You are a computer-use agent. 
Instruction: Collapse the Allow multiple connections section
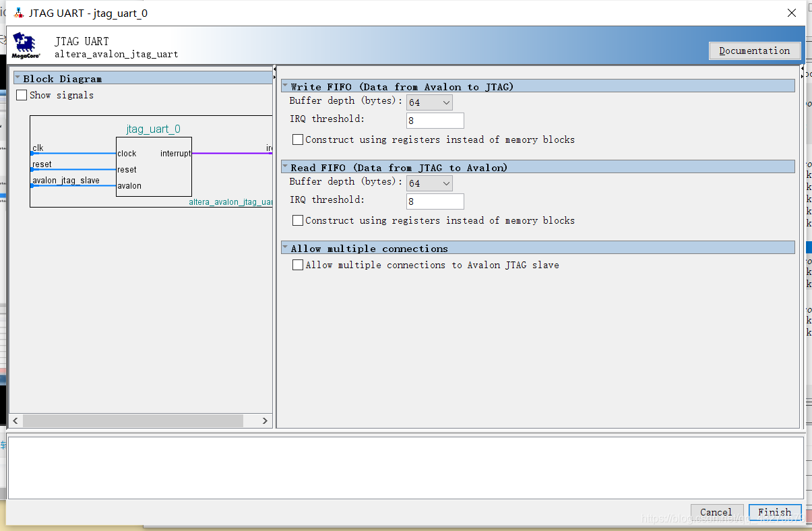tap(286, 248)
